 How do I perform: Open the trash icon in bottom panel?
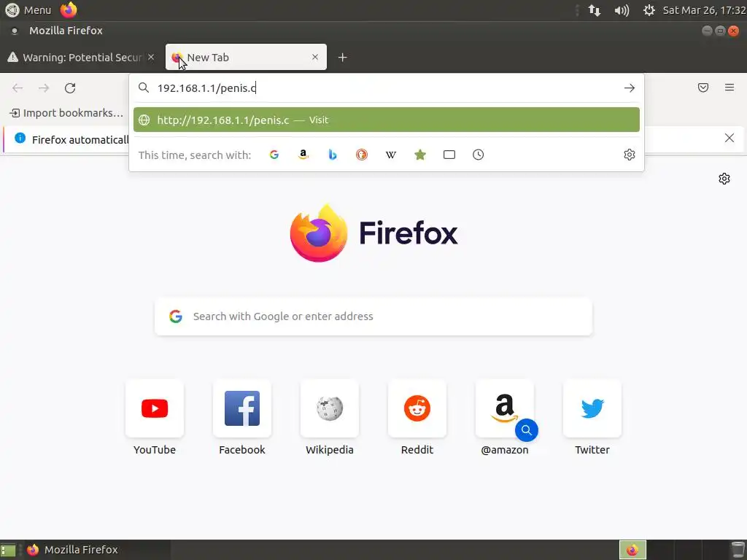point(737,550)
